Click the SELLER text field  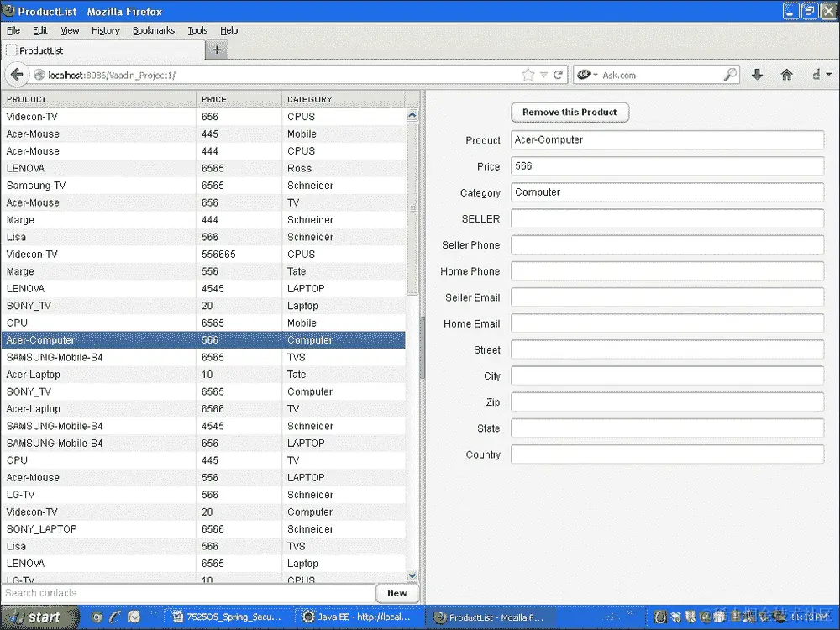point(667,218)
